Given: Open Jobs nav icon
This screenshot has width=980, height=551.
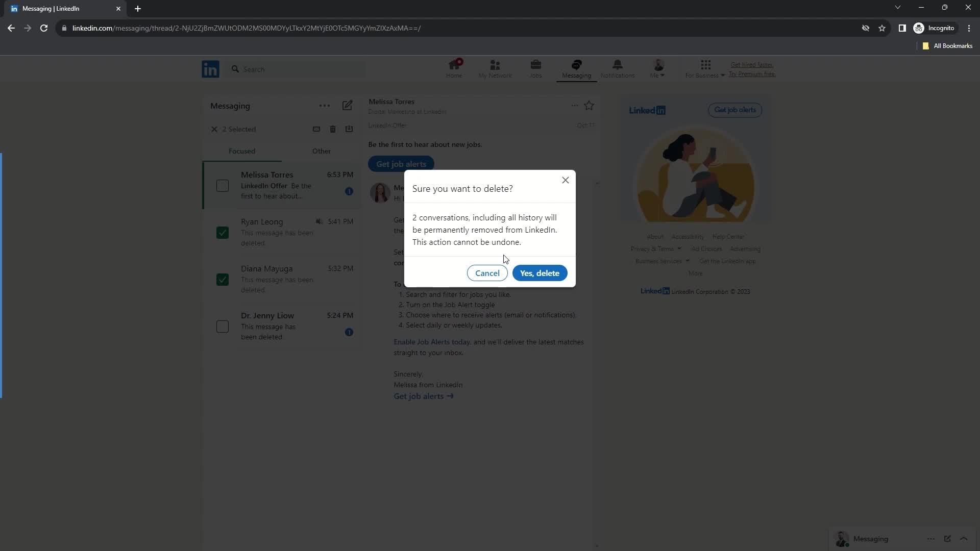Looking at the screenshot, I should point(535,69).
